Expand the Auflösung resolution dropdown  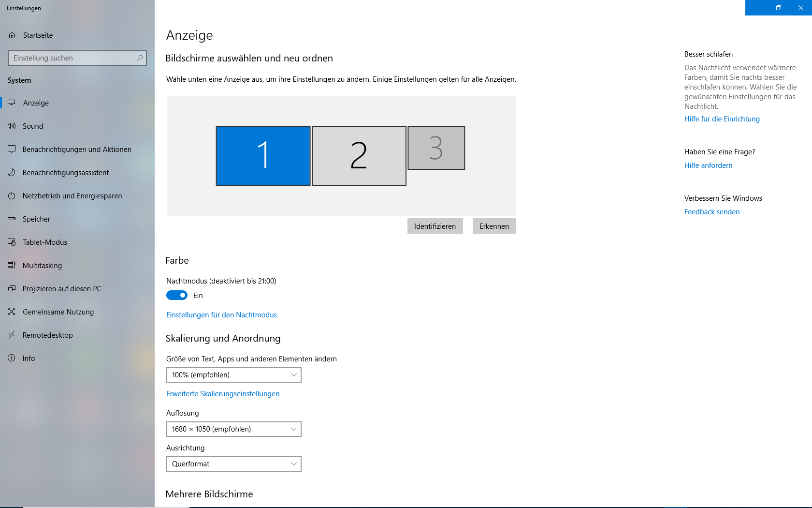pos(233,429)
